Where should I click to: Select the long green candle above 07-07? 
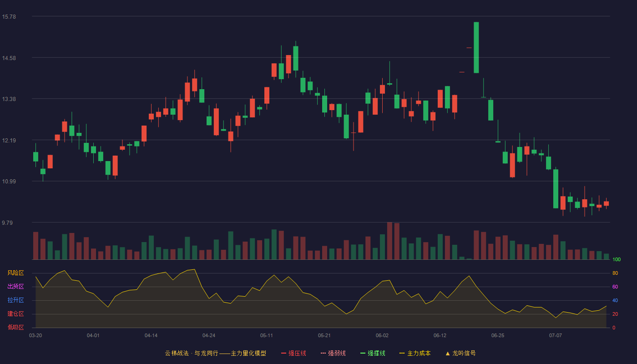coord(556,189)
